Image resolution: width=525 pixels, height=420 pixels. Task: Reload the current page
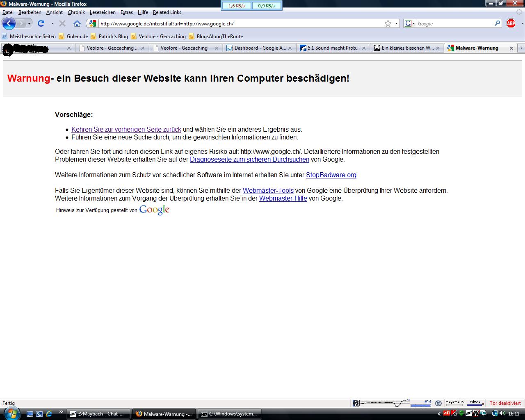pyautogui.click(x=41, y=23)
